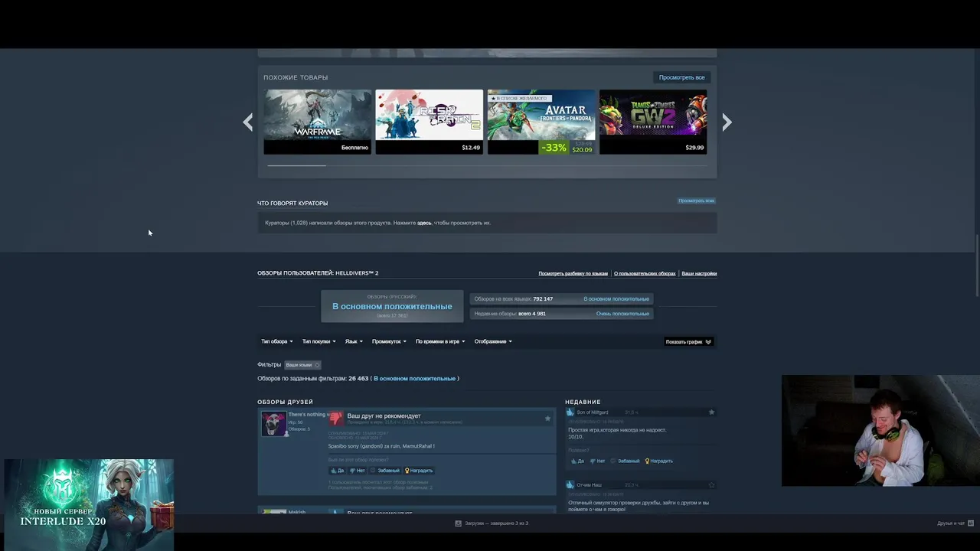Open friend reviewer's avatar in friends reviews
The width and height of the screenshot is (980, 551).
coord(273,424)
